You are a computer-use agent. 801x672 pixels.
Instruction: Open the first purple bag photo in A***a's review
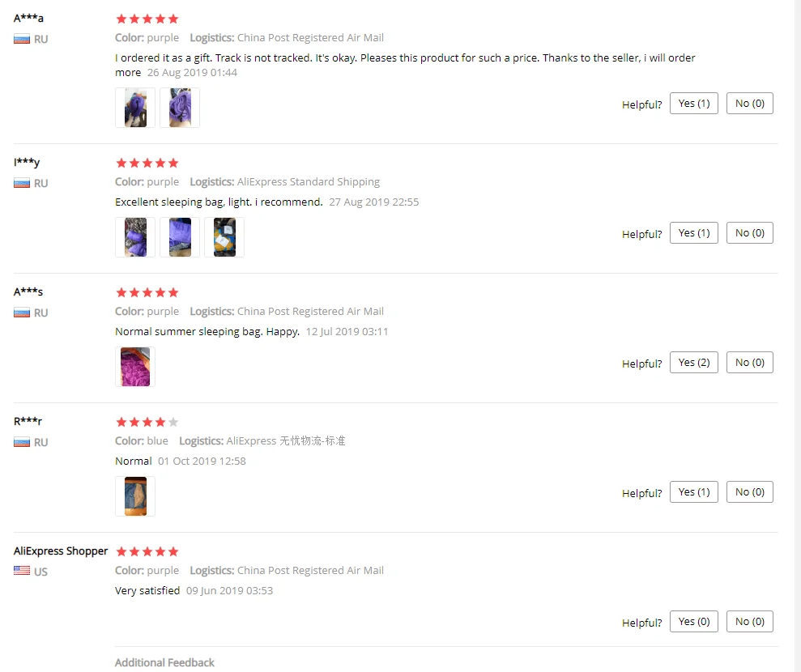pyautogui.click(x=135, y=108)
